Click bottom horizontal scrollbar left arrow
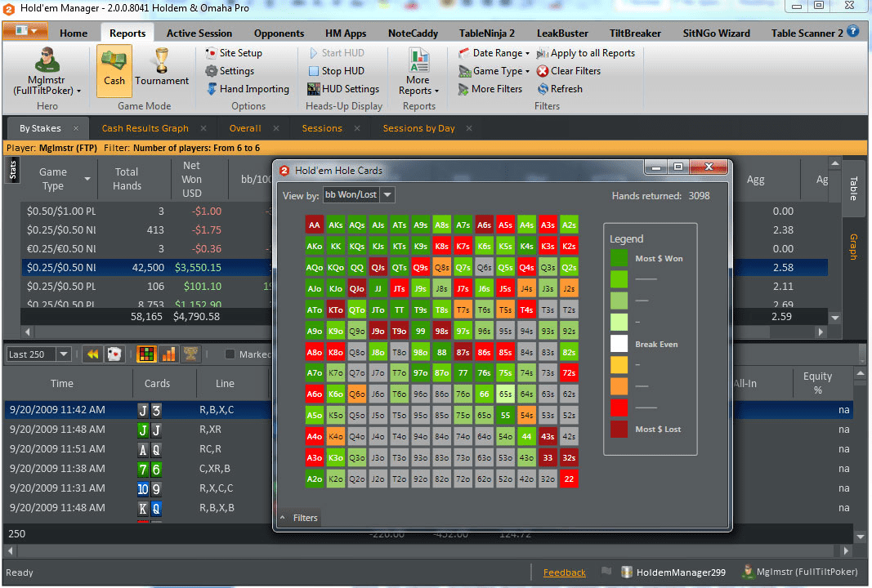 pos(10,550)
